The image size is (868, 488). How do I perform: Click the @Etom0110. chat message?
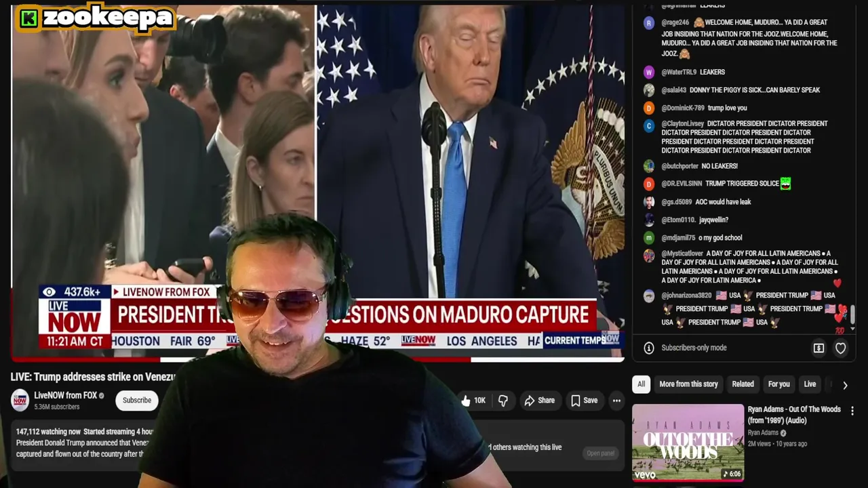[713, 220]
